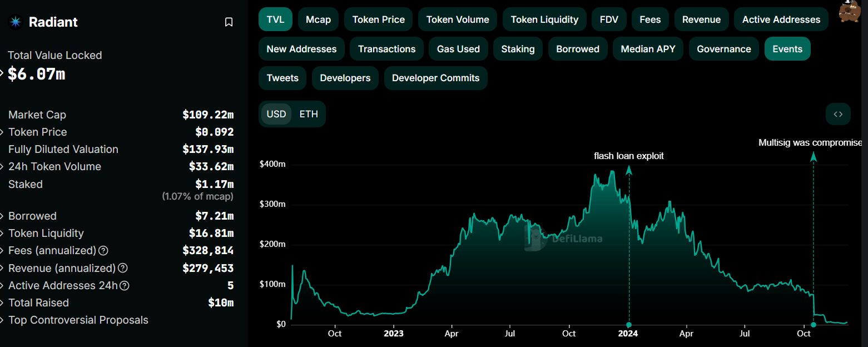This screenshot has height=347, width=868.
Task: Toggle the Token Price chart button
Action: [x=379, y=19]
